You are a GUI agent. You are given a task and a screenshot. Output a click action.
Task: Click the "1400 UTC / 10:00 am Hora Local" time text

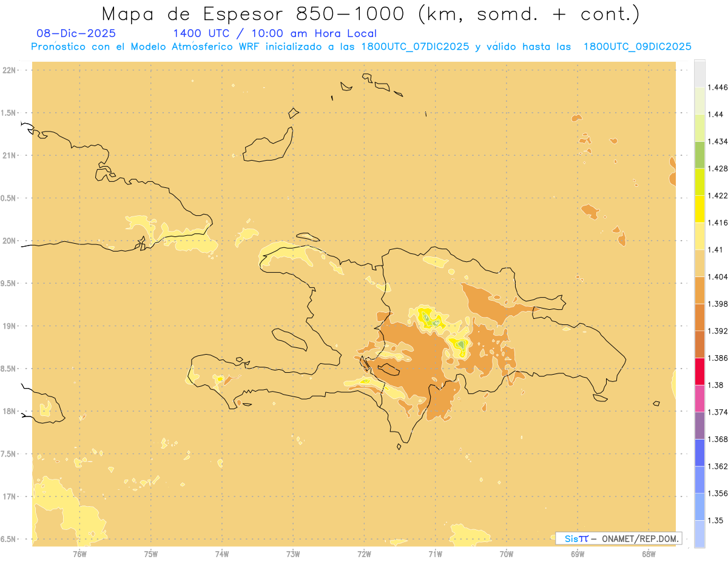[x=275, y=34]
